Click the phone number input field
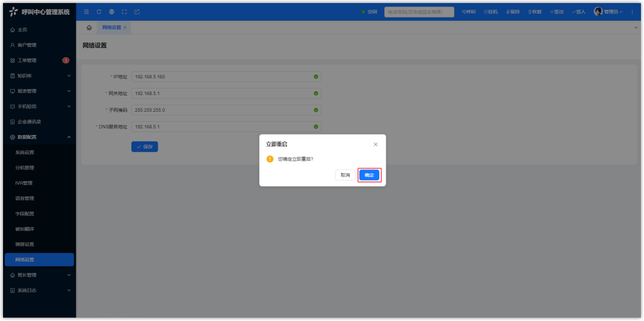 [x=419, y=12]
